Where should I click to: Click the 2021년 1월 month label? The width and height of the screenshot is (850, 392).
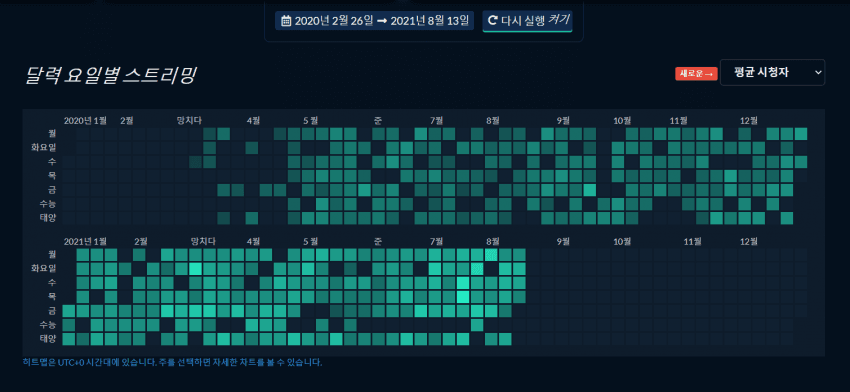tap(85, 241)
